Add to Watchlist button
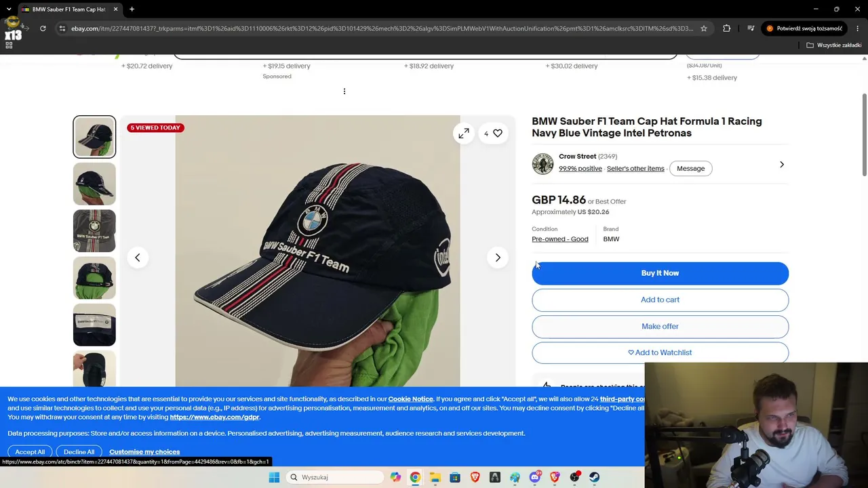 click(660, 352)
